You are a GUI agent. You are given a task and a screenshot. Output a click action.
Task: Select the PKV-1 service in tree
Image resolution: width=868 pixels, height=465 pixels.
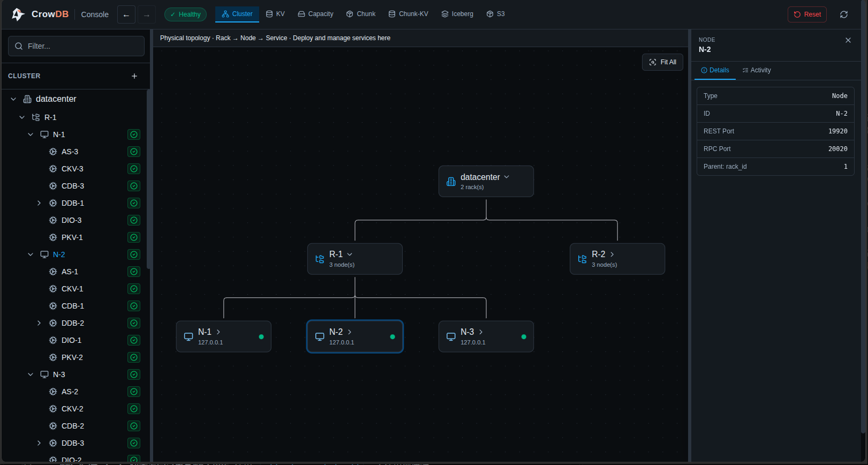tap(72, 237)
